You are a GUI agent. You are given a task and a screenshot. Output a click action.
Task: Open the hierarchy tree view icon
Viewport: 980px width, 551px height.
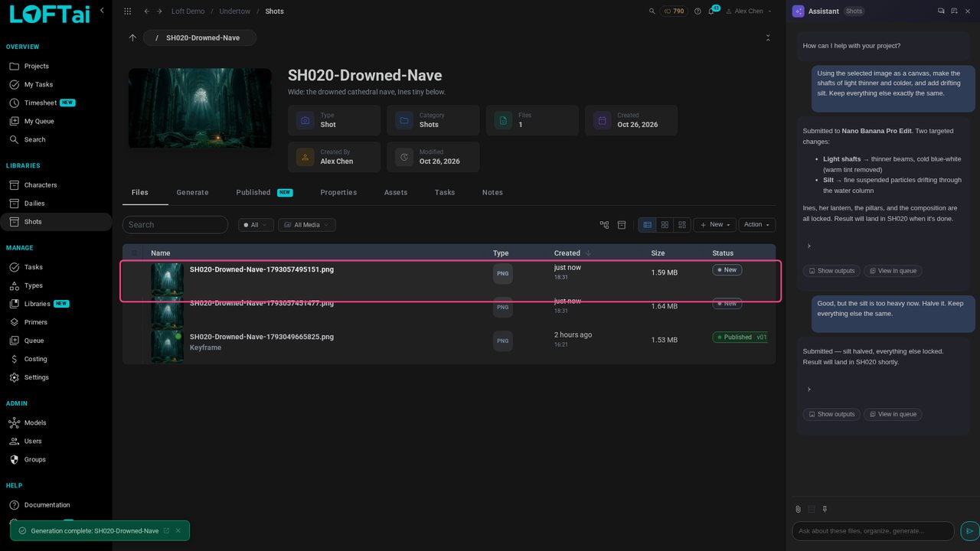pos(605,225)
